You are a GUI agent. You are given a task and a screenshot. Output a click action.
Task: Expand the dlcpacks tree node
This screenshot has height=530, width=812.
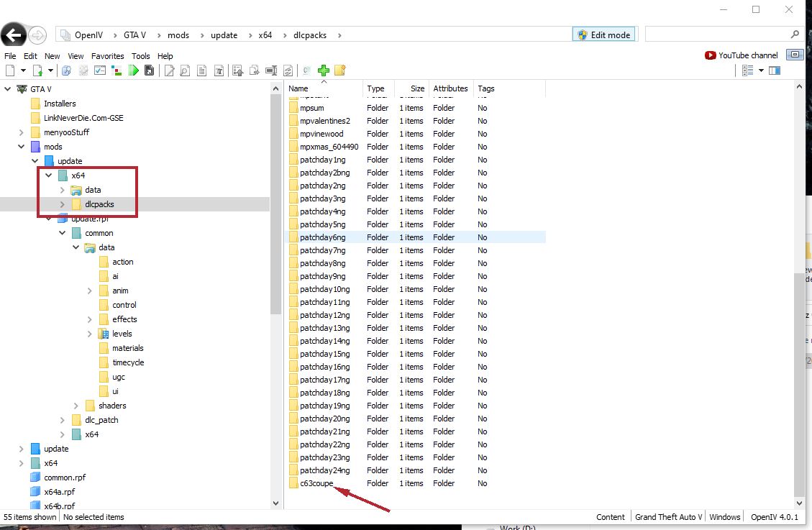[x=63, y=204]
